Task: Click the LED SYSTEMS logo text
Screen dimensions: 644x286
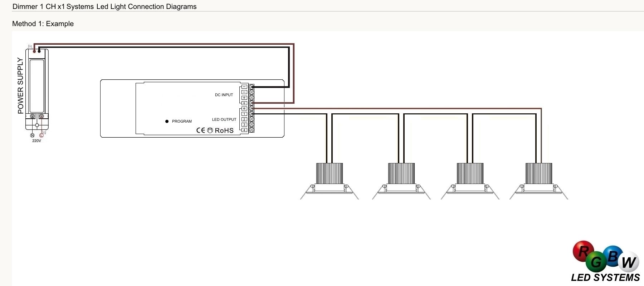Action: pyautogui.click(x=605, y=278)
